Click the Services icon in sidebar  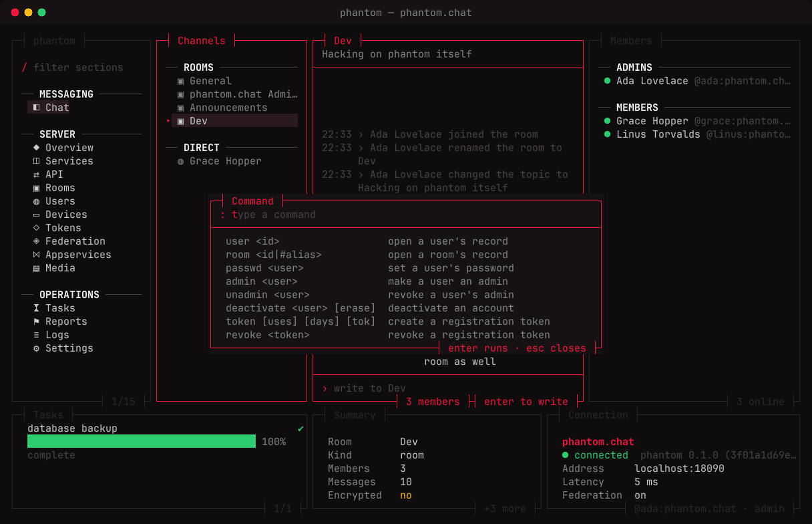(36, 161)
